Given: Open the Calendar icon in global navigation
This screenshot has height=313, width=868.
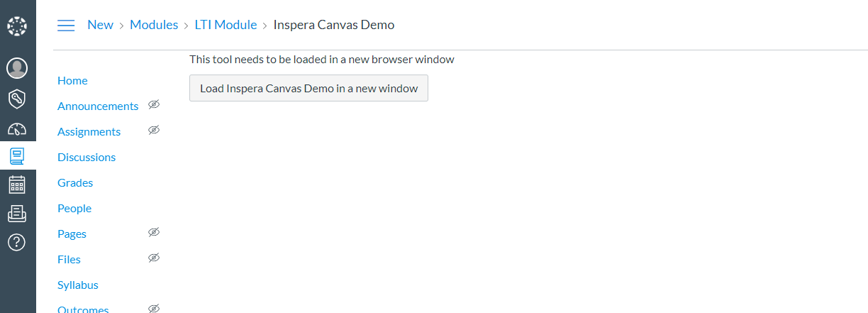Looking at the screenshot, I should pyautogui.click(x=17, y=185).
